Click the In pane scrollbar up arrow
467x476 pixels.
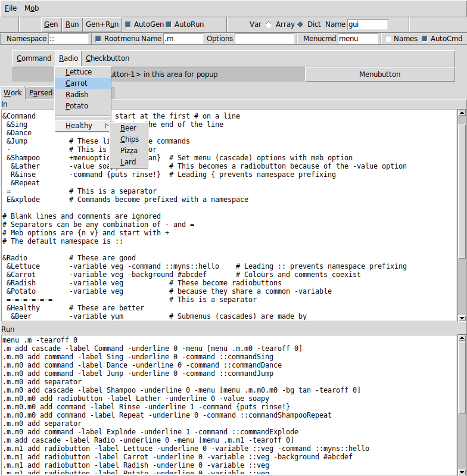point(462,113)
